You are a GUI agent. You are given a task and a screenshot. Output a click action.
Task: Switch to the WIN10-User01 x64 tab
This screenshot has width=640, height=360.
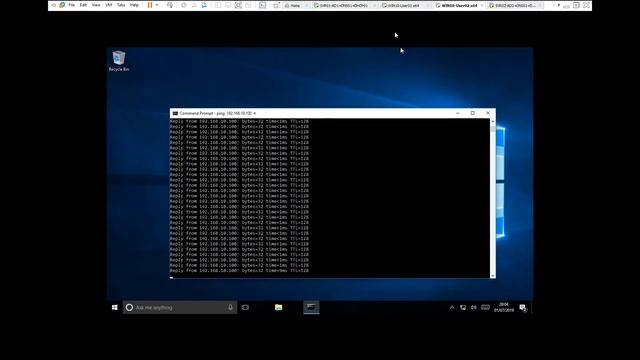pyautogui.click(x=403, y=6)
